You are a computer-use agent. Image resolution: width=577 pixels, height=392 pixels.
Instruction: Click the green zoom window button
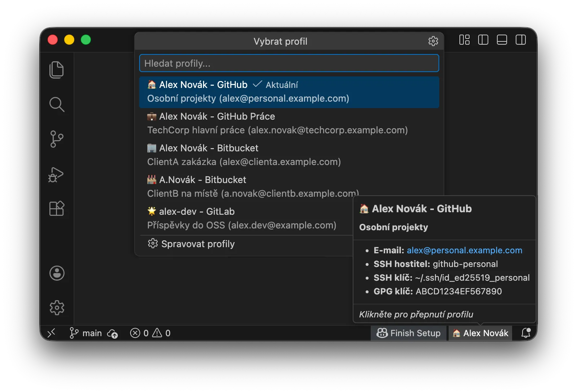(x=86, y=40)
